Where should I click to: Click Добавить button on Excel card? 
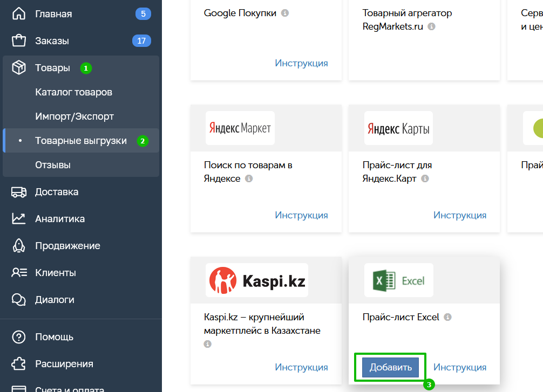(390, 367)
